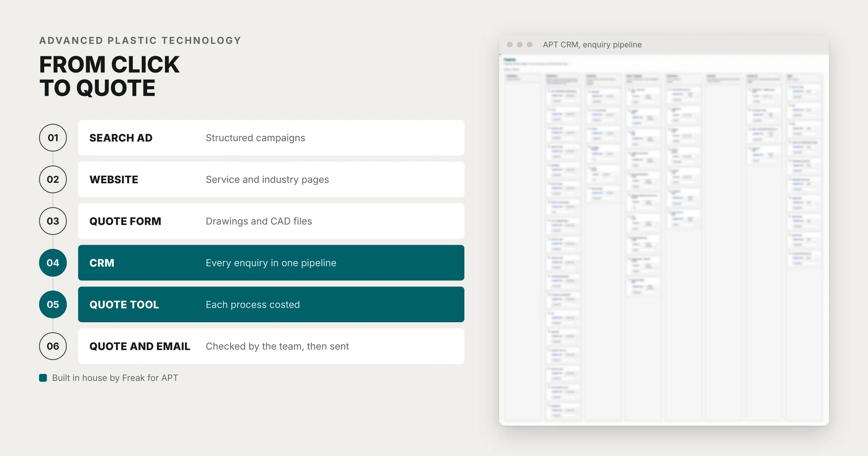Select step 03 circle badge
The height and width of the screenshot is (456, 868).
point(53,221)
